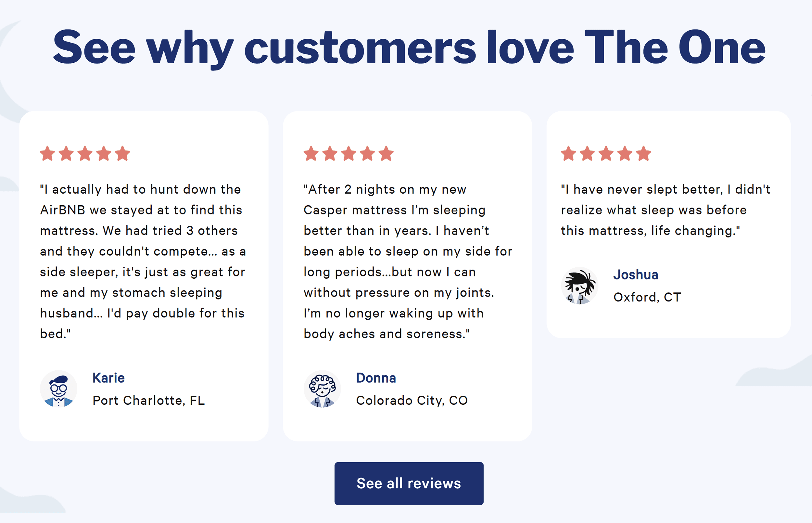Viewport: 812px width, 523px height.
Task: Click the first star in Karie's rating
Action: (x=48, y=154)
